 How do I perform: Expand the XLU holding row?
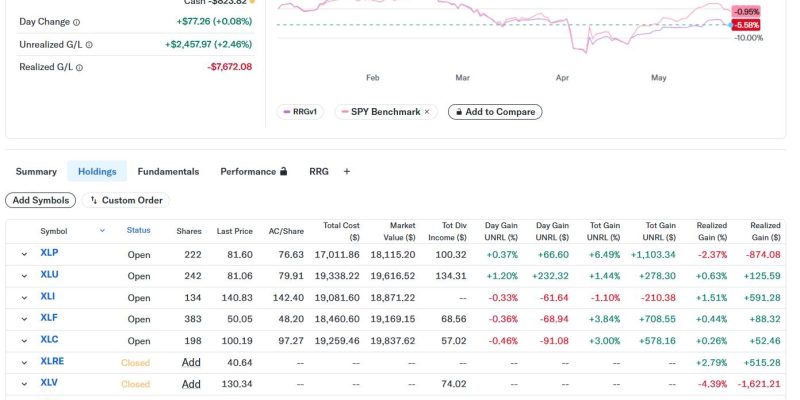pos(24,276)
